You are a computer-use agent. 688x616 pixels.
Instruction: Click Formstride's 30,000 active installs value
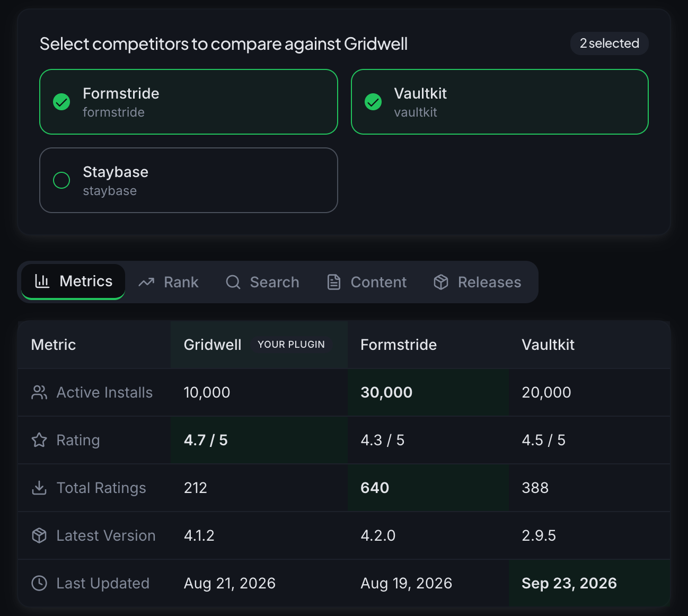click(386, 392)
